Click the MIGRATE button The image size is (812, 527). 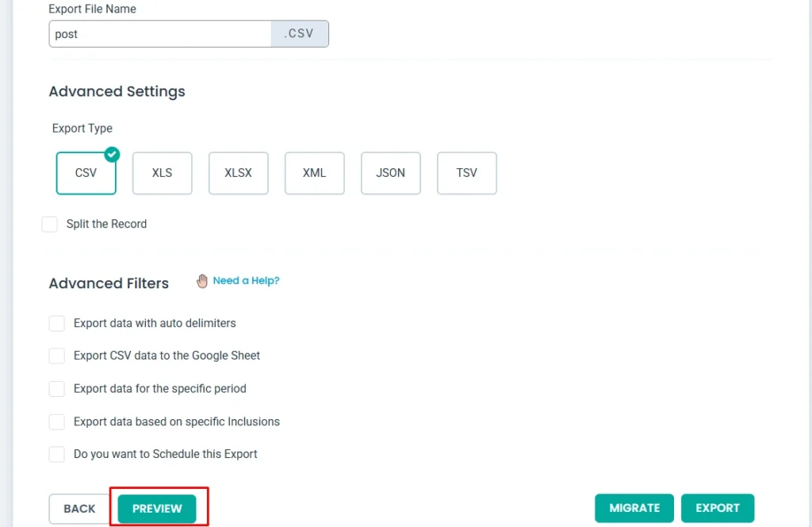click(634, 508)
